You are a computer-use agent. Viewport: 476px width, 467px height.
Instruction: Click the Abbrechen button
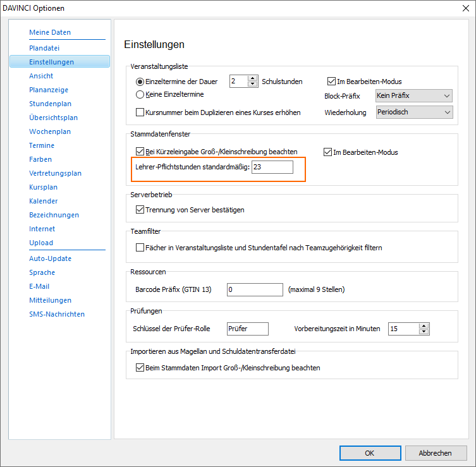click(436, 453)
